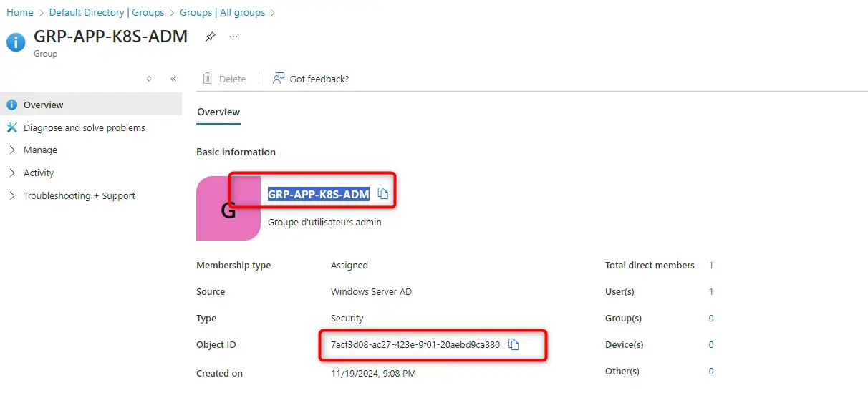Viewport: 868px width, 398px height.
Task: Click the 'Source' label
Action: [211, 292]
